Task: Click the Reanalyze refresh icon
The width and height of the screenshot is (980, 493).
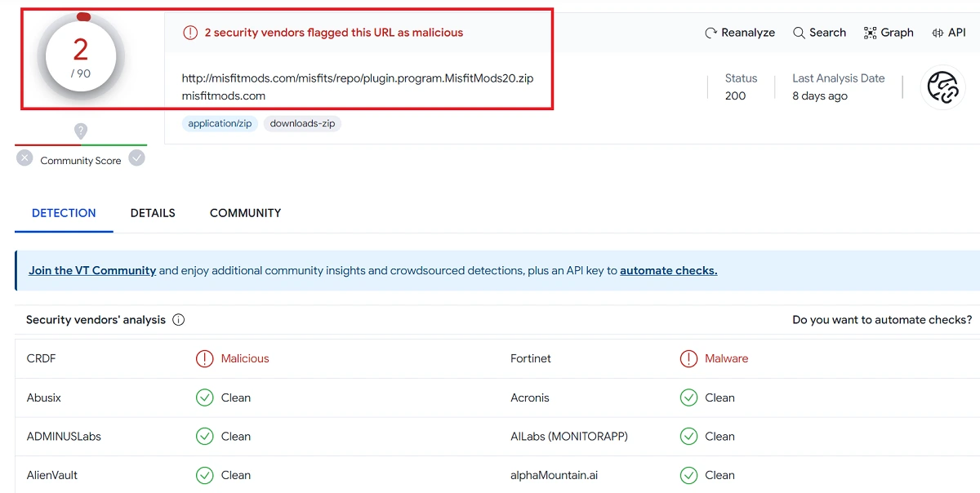Action: tap(710, 33)
